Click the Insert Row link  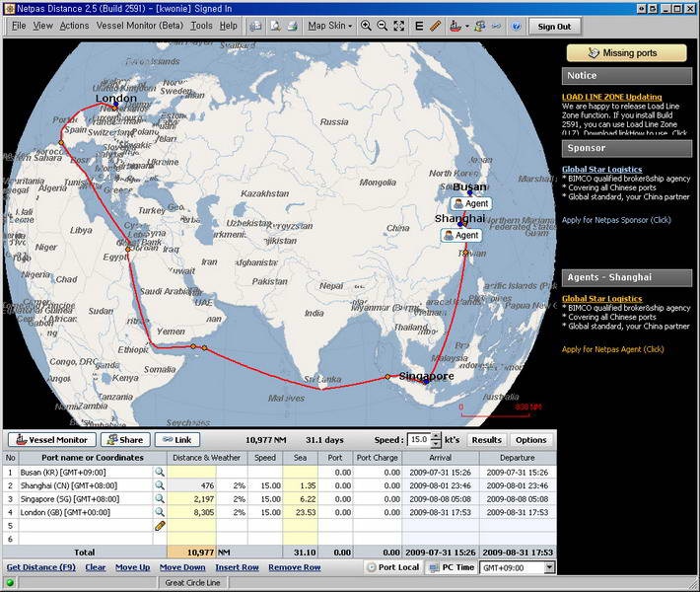click(237, 567)
